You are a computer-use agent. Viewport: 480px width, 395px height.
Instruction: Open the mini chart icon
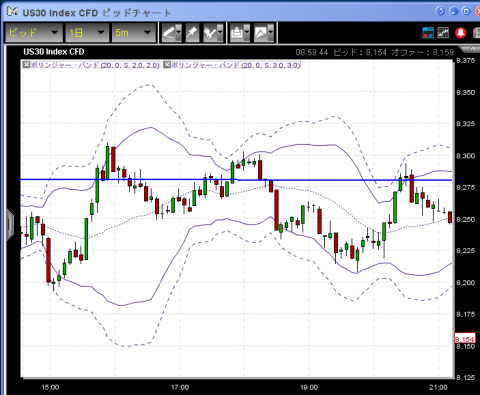(443, 33)
